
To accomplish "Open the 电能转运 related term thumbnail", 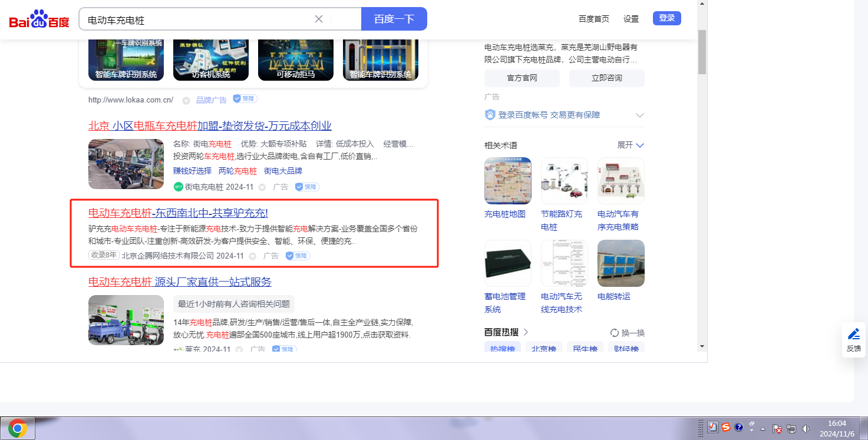I will coord(621,263).
